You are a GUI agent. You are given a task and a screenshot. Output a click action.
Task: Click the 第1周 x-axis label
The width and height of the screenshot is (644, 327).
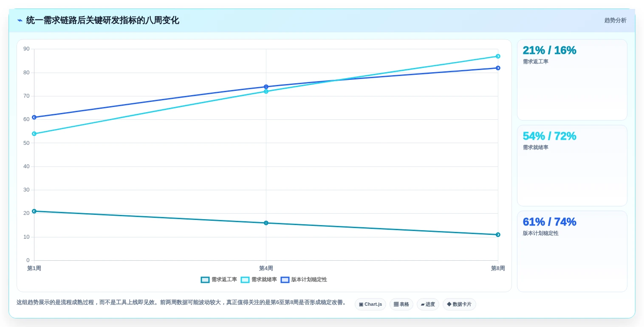(34, 268)
